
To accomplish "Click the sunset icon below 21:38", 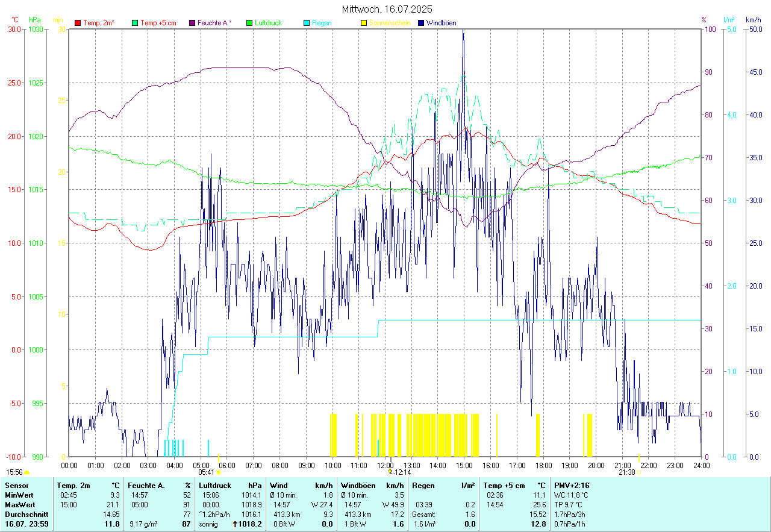I will click(638, 472).
